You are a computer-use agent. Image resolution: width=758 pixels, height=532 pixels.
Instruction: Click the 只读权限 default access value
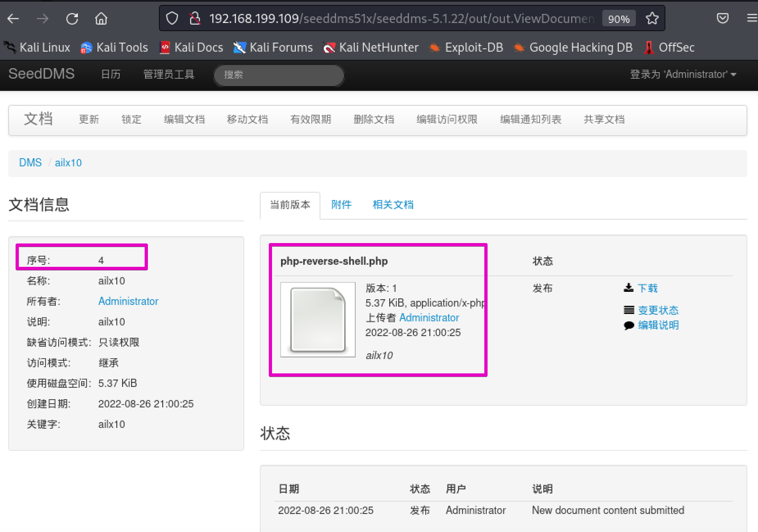(119, 342)
